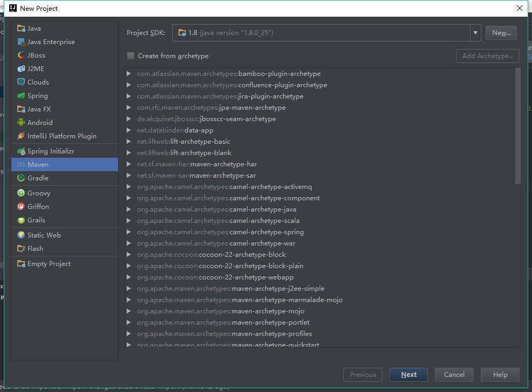Image resolution: width=532 pixels, height=392 pixels.
Task: Select Empty Project label
Action: [49, 264]
